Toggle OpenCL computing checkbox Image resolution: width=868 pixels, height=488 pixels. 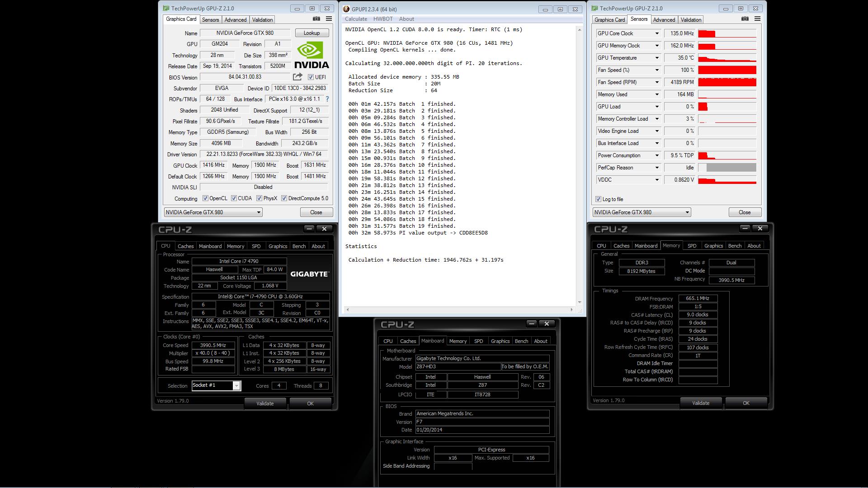click(205, 198)
